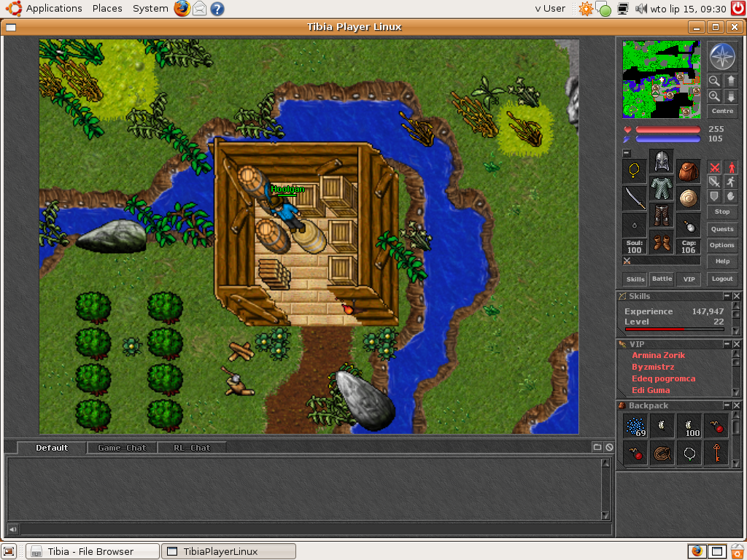
Task: Move minimap one floor up
Action: [x=731, y=80]
